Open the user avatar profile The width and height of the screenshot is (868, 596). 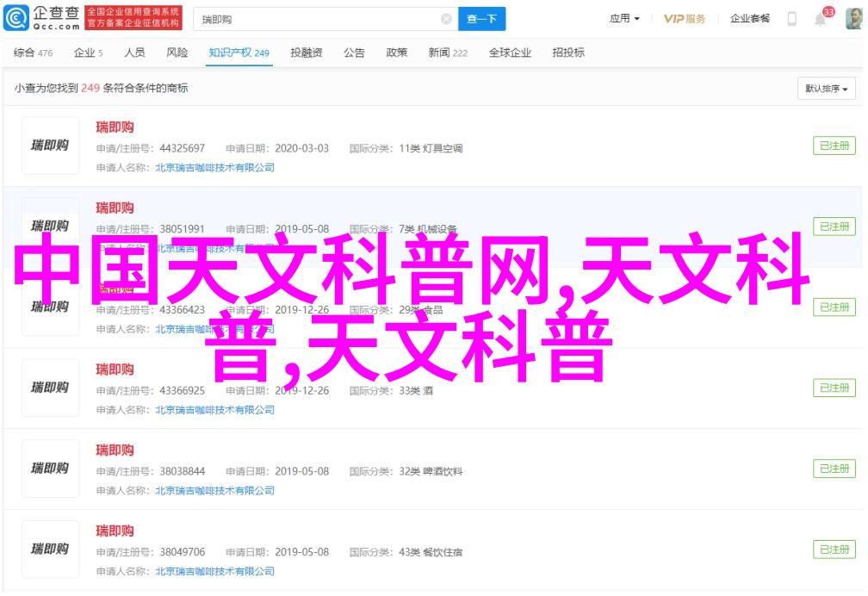coord(853,19)
